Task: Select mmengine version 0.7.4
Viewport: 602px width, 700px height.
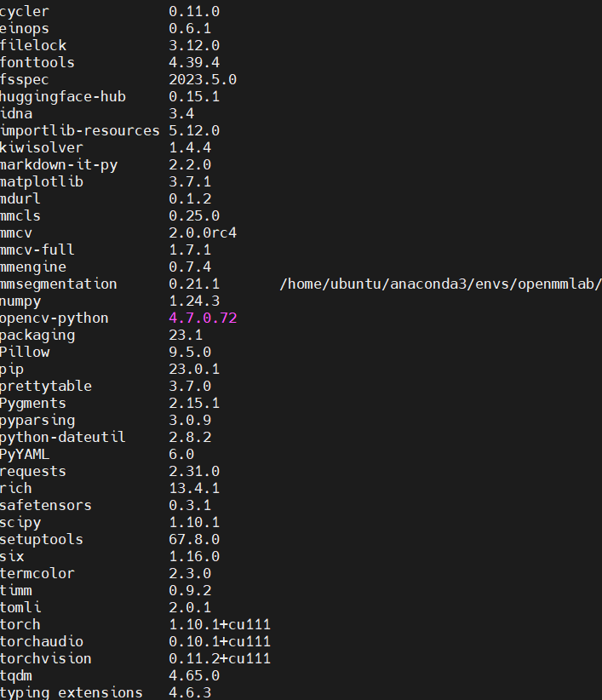Action: click(190, 267)
